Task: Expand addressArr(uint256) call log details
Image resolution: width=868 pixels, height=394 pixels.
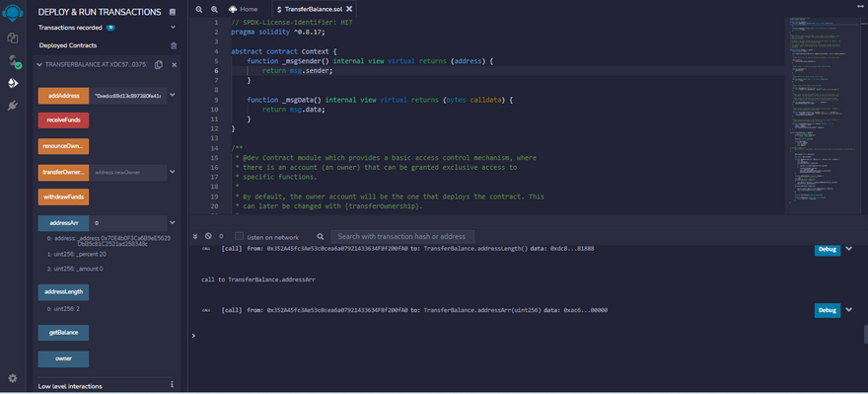Action: tap(848, 310)
